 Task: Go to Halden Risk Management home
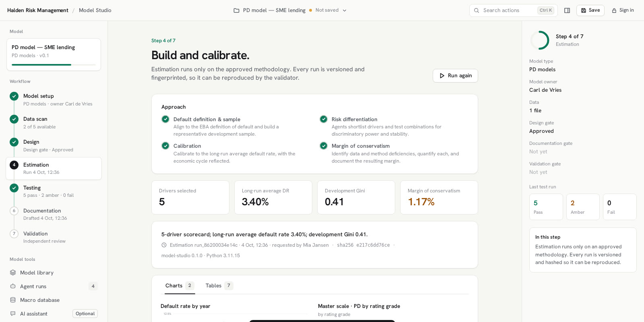[38, 10]
